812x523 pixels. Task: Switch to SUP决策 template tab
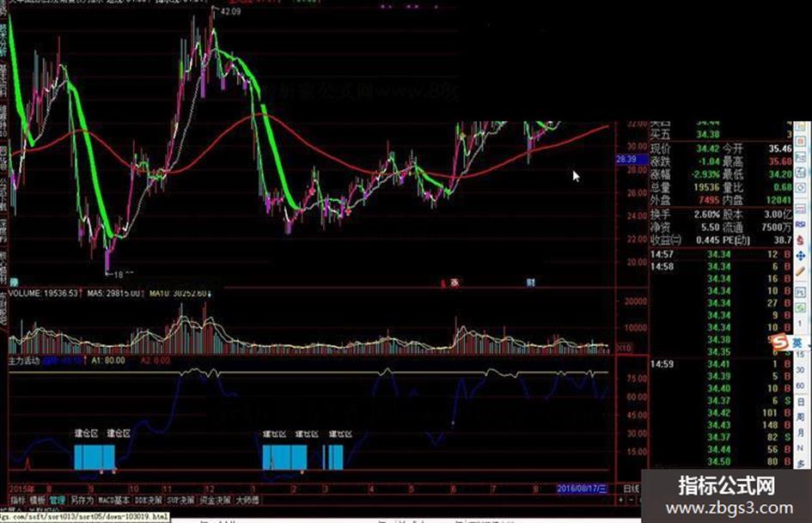click(180, 500)
